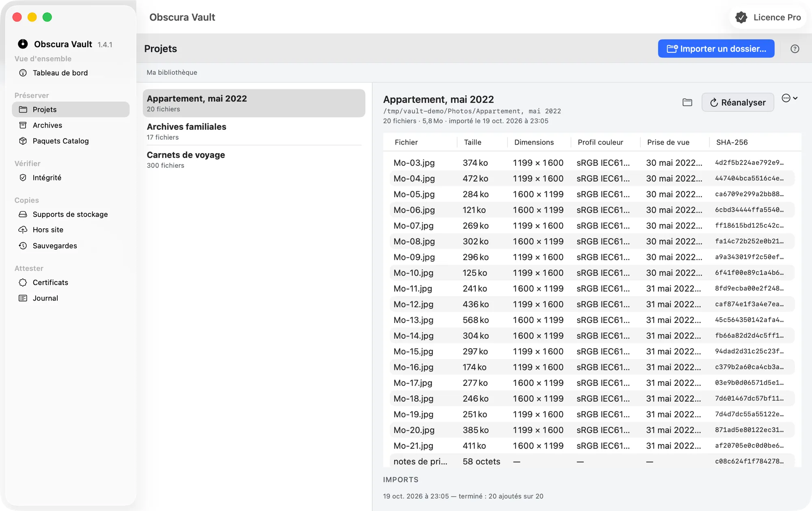The image size is (812, 511).
Task: Select file row Mo-10.jpg
Action: (x=592, y=273)
